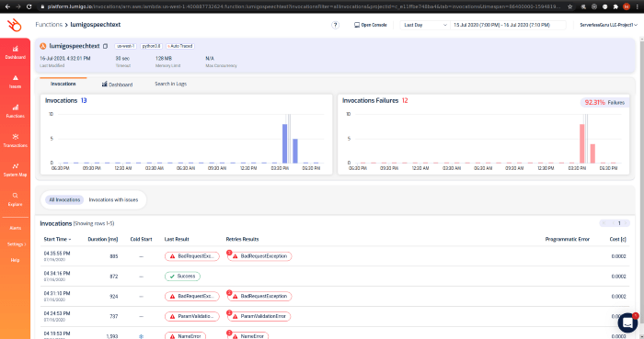Click the browser forward button
644x339 pixels.
point(18,6)
